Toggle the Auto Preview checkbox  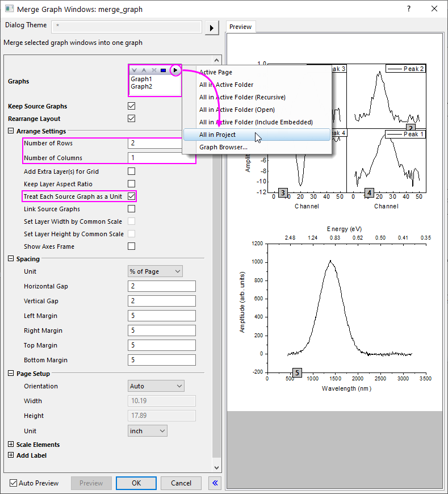point(14,483)
